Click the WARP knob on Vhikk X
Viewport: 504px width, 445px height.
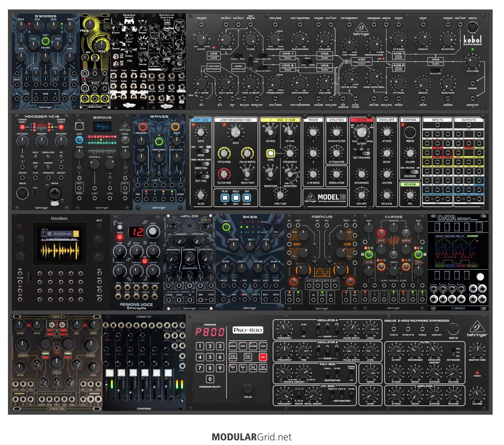(20, 325)
